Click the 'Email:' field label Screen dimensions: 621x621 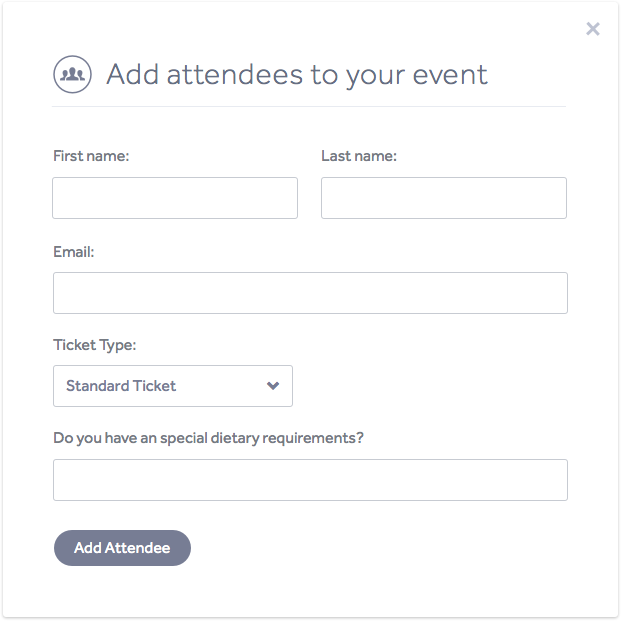(x=74, y=252)
